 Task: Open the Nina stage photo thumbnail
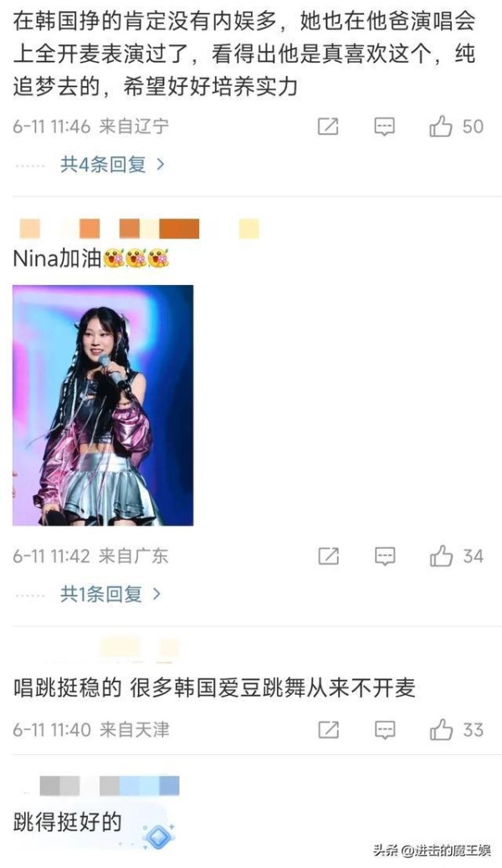point(103,406)
